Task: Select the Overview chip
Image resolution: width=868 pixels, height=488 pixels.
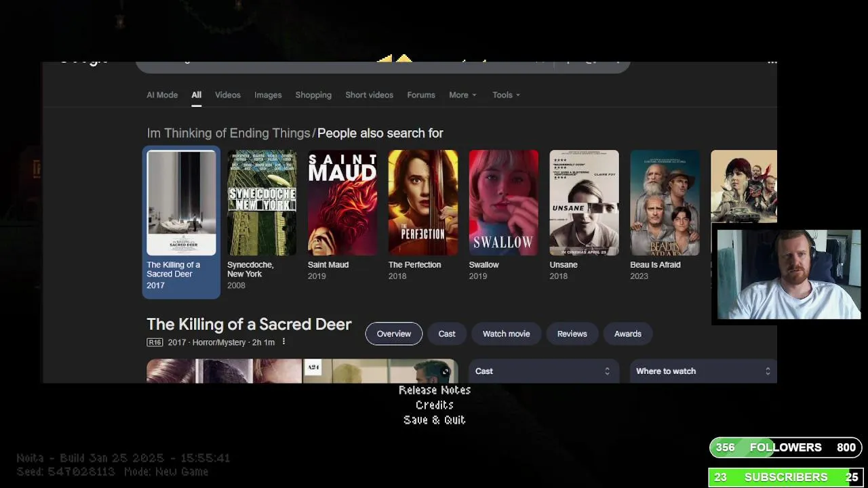Action: (394, 333)
